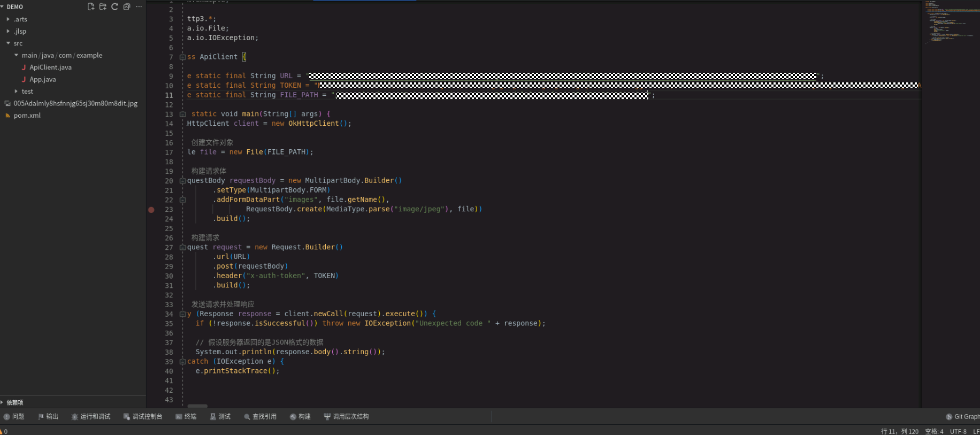980x435 pixels.
Task: Fold the main method at line 13
Action: pos(183,115)
